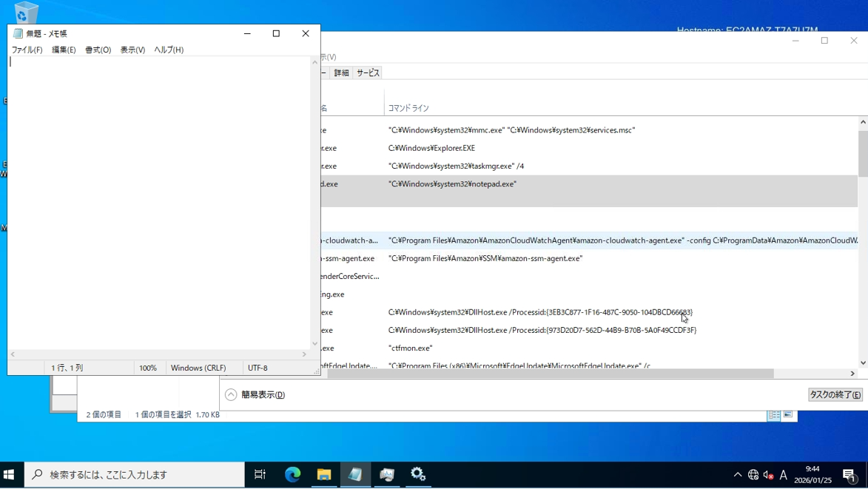Viewport: 868px width, 489px height.
Task: Open the ファイル(F) menu in Notepad
Action: tap(27, 50)
